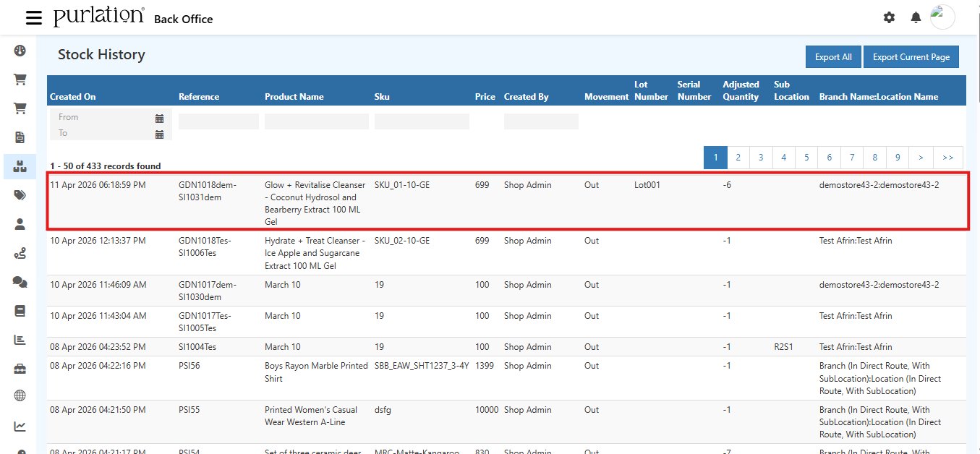Viewport: 980px width, 454px height.
Task: Open the customer person sidebar icon
Action: point(20,224)
